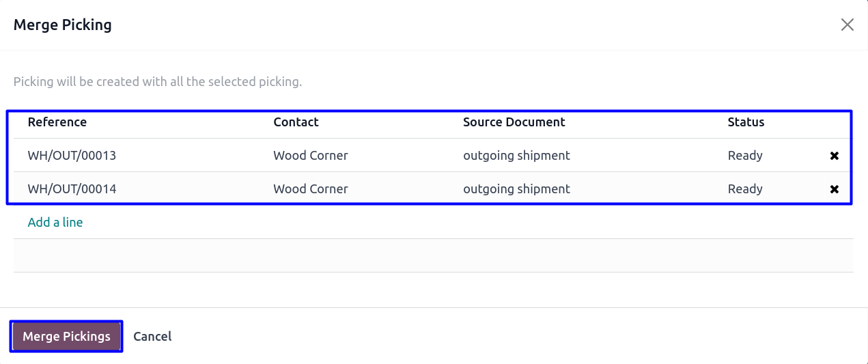
Task: Cancel the merge picking dialog
Action: (152, 337)
